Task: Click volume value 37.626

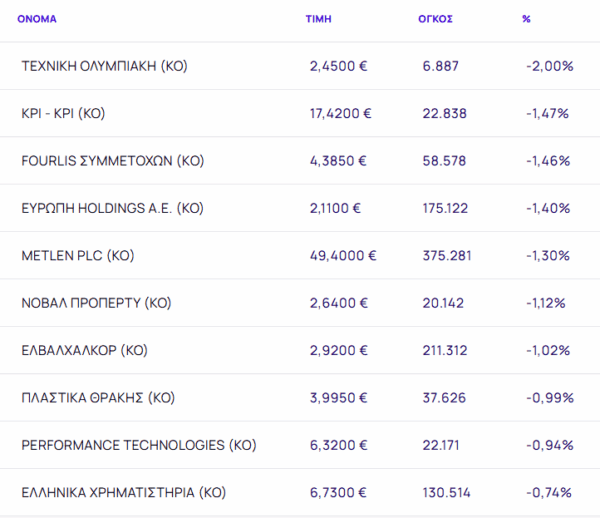Action: (444, 398)
